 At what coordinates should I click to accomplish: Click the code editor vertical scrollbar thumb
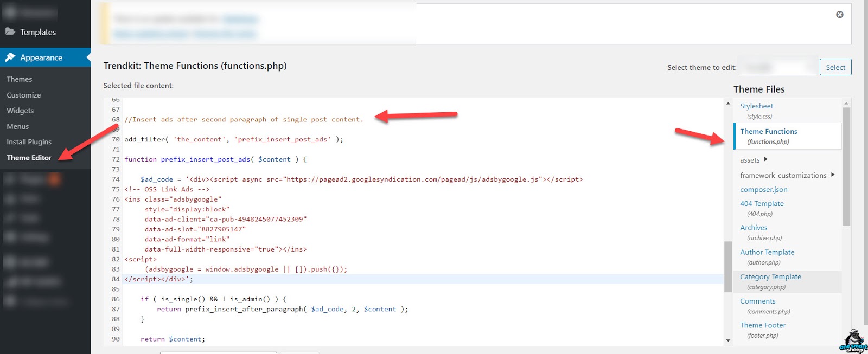(728, 266)
